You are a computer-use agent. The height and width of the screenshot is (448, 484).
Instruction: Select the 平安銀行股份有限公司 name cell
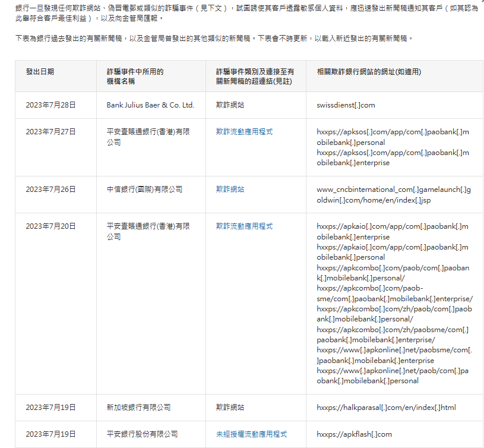tap(142, 434)
